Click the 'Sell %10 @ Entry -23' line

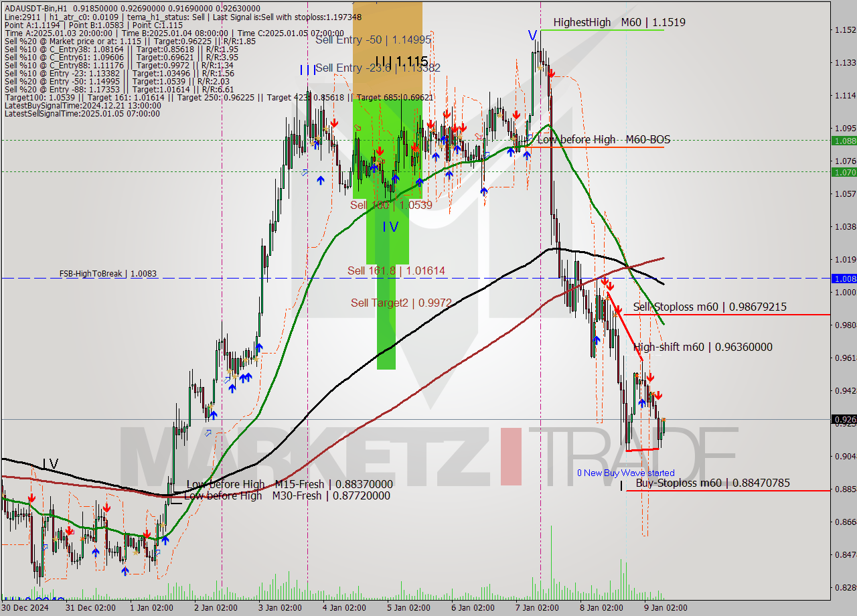coord(119,73)
